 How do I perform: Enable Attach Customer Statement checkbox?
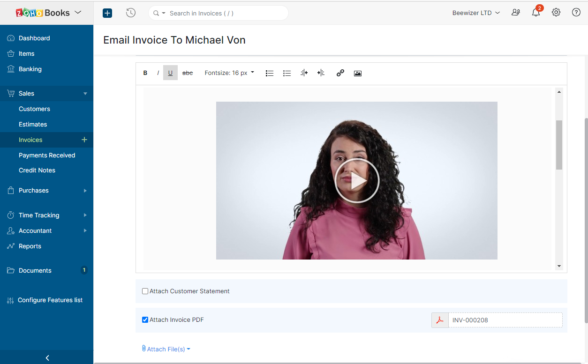(145, 291)
